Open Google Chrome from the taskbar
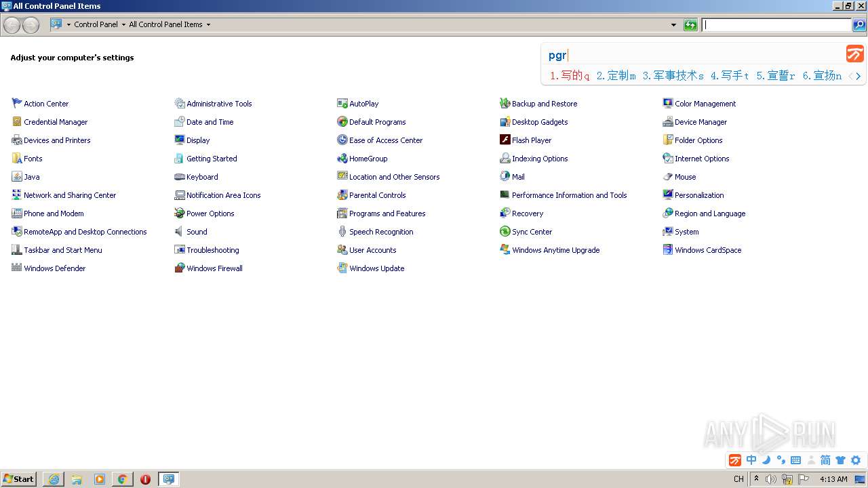 click(x=122, y=479)
